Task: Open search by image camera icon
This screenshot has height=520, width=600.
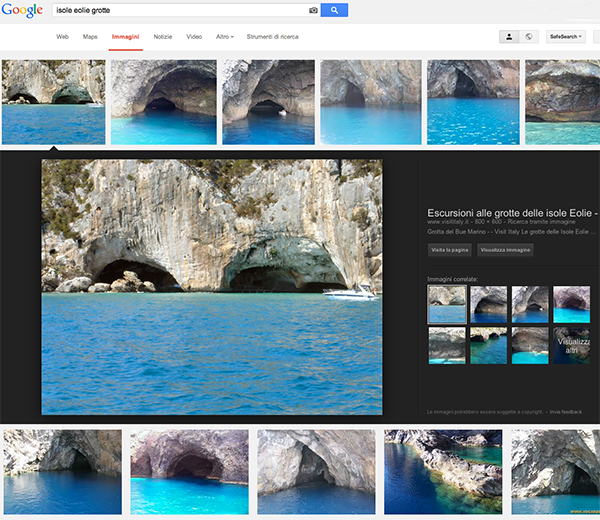Action: (x=313, y=10)
